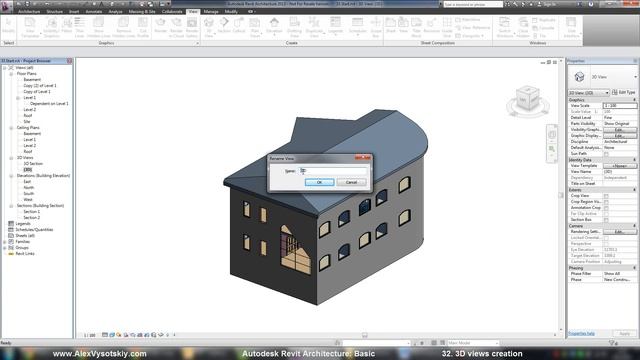Collapse the Sections (Building Section) node

point(11,206)
